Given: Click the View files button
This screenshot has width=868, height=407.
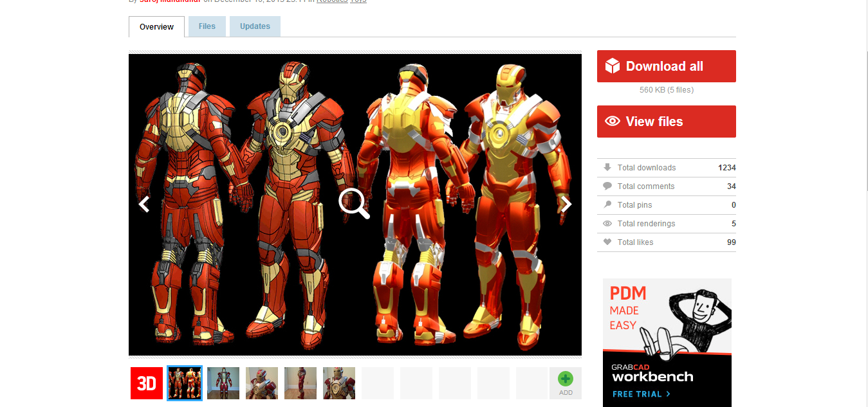Looking at the screenshot, I should point(666,122).
